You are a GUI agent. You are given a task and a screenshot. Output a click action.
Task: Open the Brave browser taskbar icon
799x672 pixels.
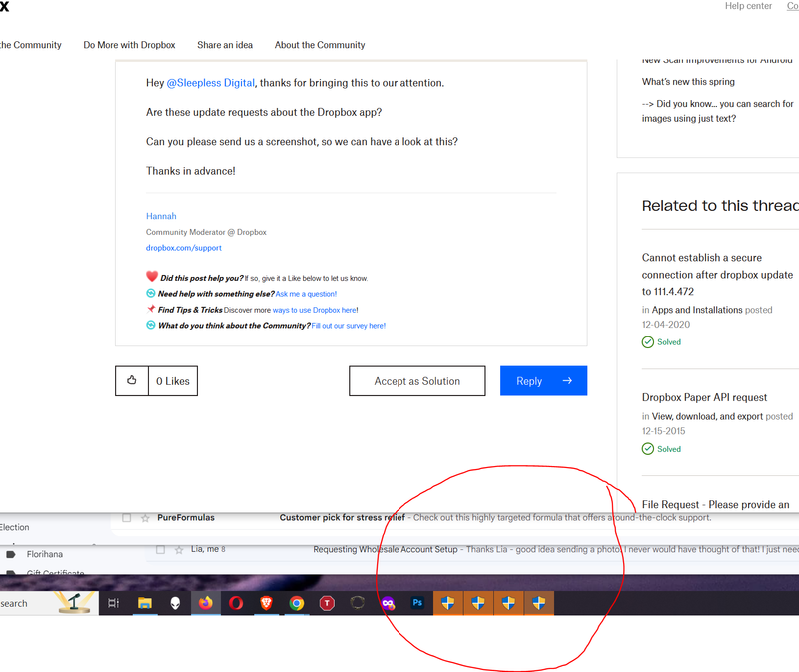click(x=266, y=603)
